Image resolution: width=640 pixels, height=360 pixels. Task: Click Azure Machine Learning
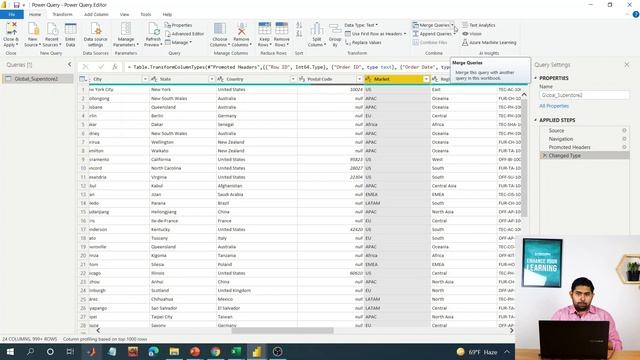(x=489, y=42)
